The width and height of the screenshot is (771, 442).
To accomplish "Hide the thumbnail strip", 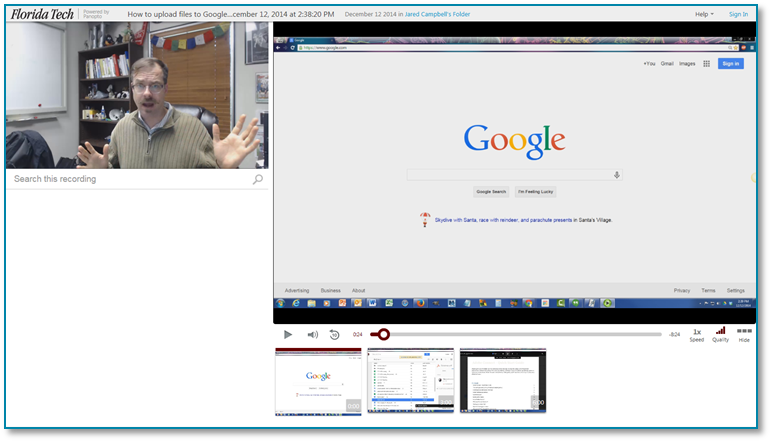I will click(x=744, y=335).
